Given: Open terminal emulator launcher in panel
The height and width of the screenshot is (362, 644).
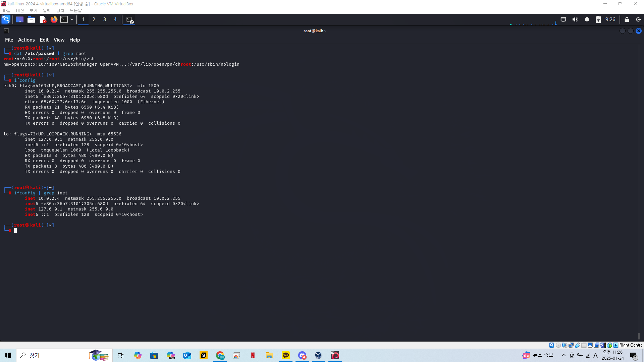Looking at the screenshot, I should pyautogui.click(x=64, y=19).
